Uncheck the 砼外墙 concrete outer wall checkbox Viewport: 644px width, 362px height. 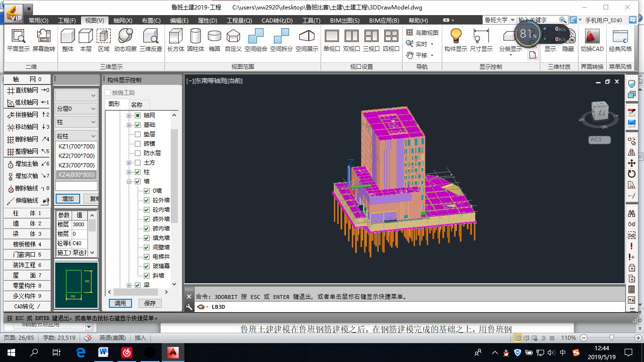click(147, 200)
